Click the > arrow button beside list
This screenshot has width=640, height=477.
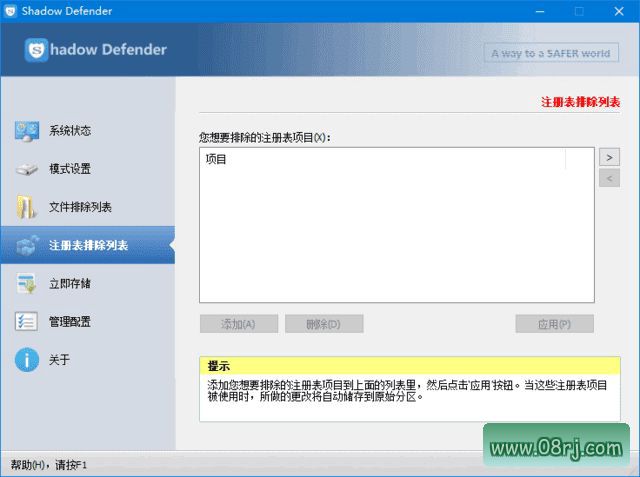609,157
